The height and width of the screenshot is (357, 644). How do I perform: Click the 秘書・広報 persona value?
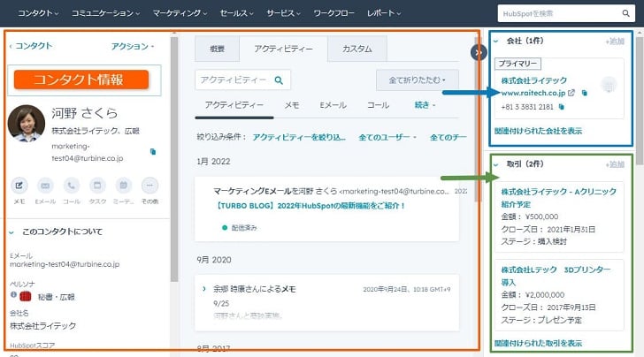(x=57, y=297)
